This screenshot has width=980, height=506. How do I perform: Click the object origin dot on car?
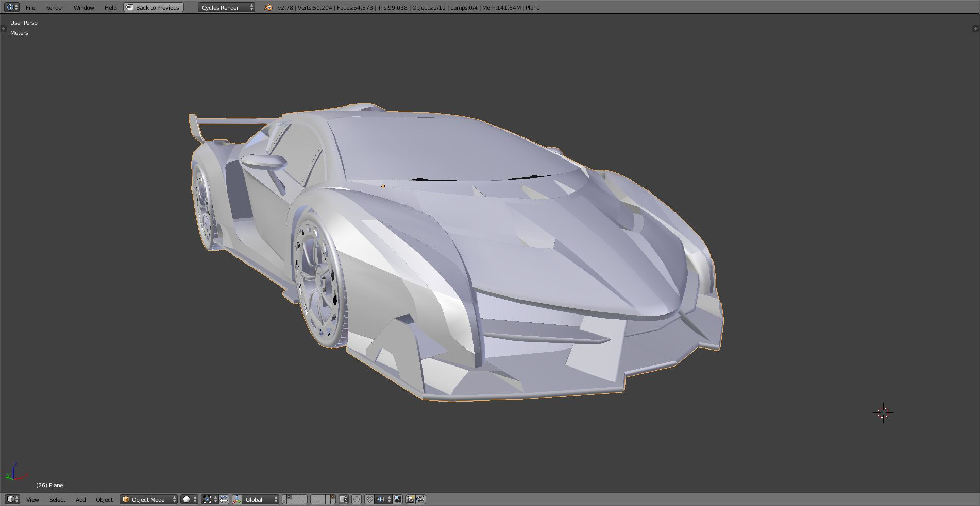(x=383, y=186)
